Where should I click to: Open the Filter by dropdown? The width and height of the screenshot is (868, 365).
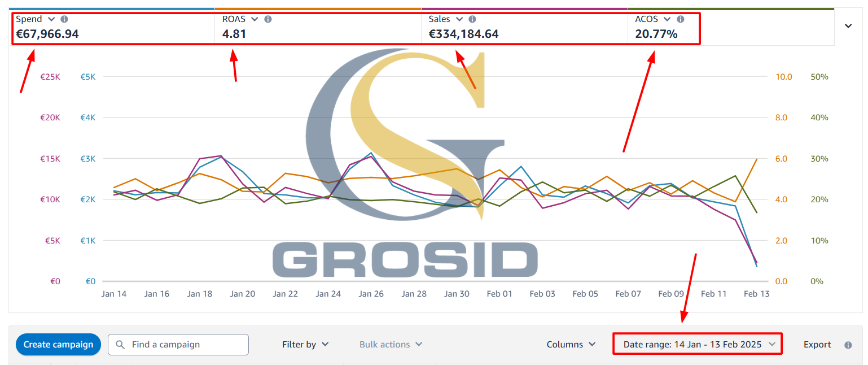(x=305, y=345)
